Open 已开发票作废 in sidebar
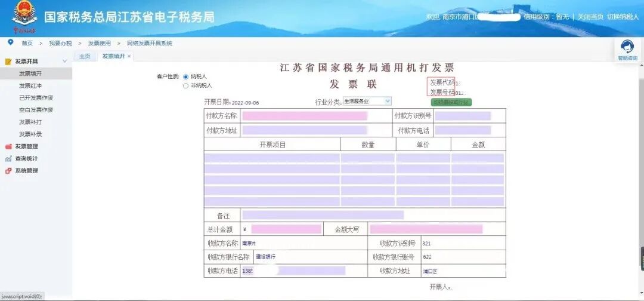Screen dimensions: 644x301 (x=36, y=98)
